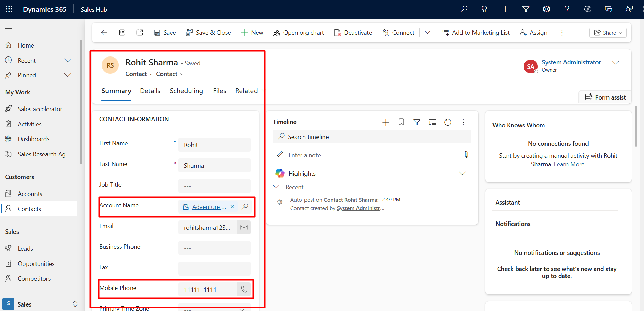Open the Scheduling tab
Image resolution: width=644 pixels, height=311 pixels.
[x=186, y=91]
